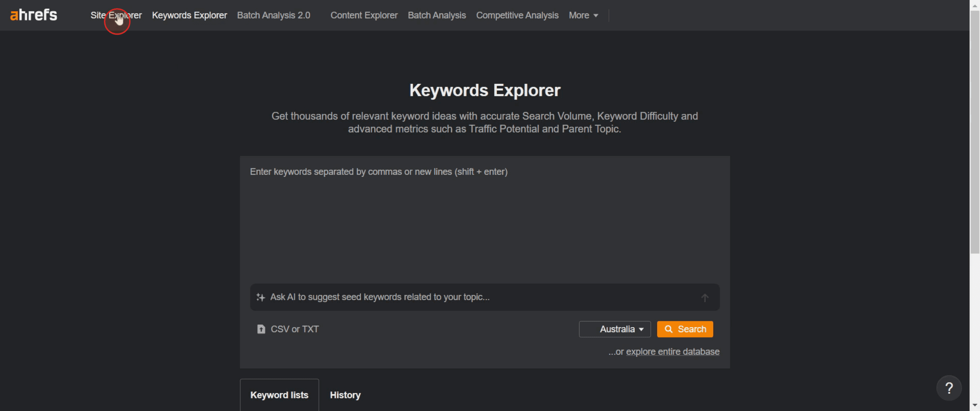
Task: Click the CSV or TXT upload button
Action: 288,329
